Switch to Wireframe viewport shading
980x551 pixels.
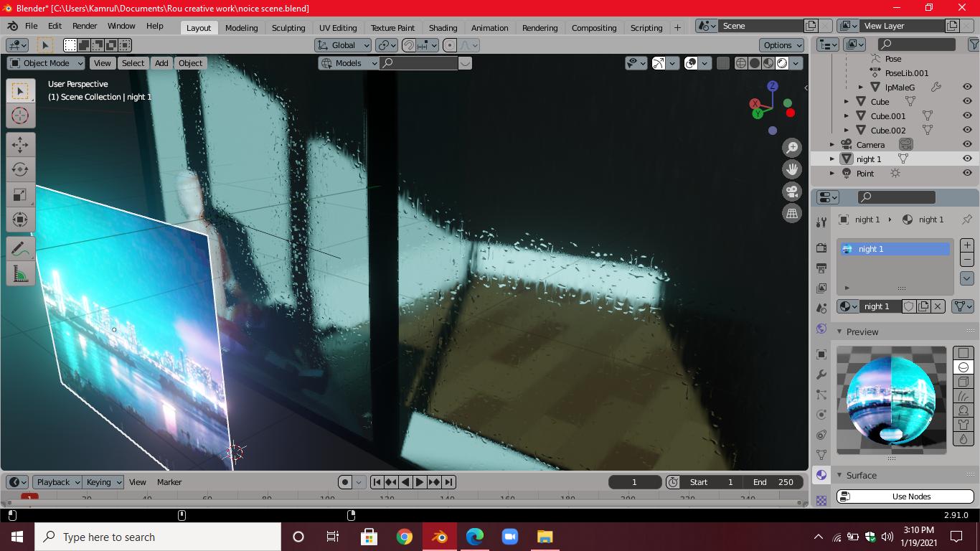tap(741, 63)
